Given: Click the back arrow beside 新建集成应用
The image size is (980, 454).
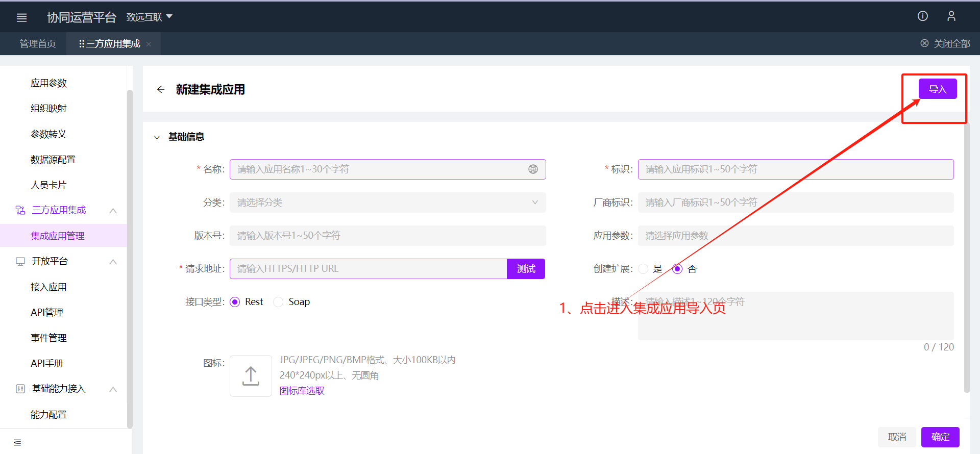Looking at the screenshot, I should [x=161, y=90].
